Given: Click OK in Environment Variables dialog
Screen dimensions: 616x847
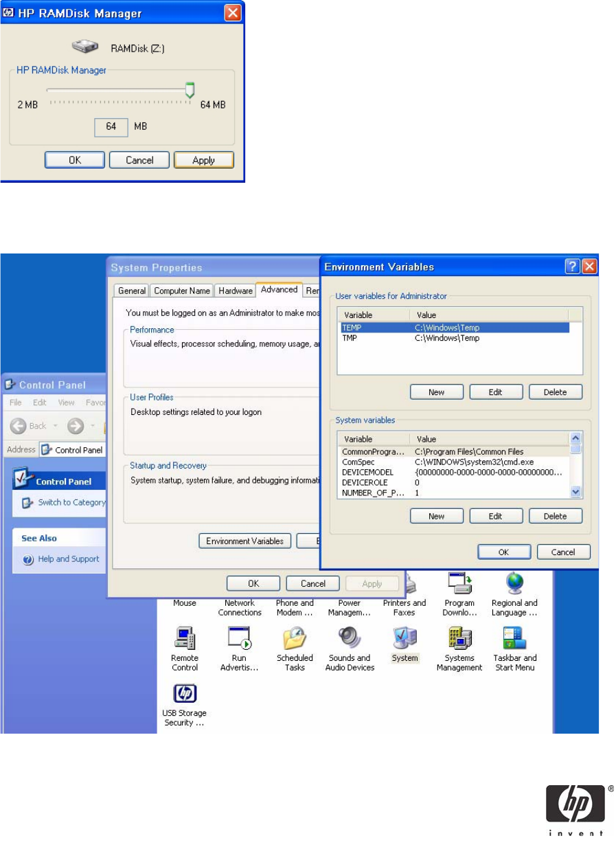Looking at the screenshot, I should (504, 552).
